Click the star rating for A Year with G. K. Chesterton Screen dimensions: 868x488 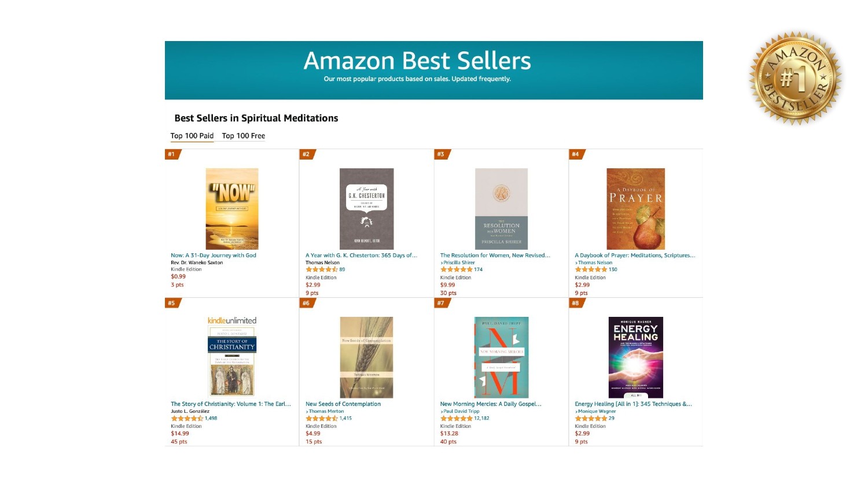tap(321, 269)
